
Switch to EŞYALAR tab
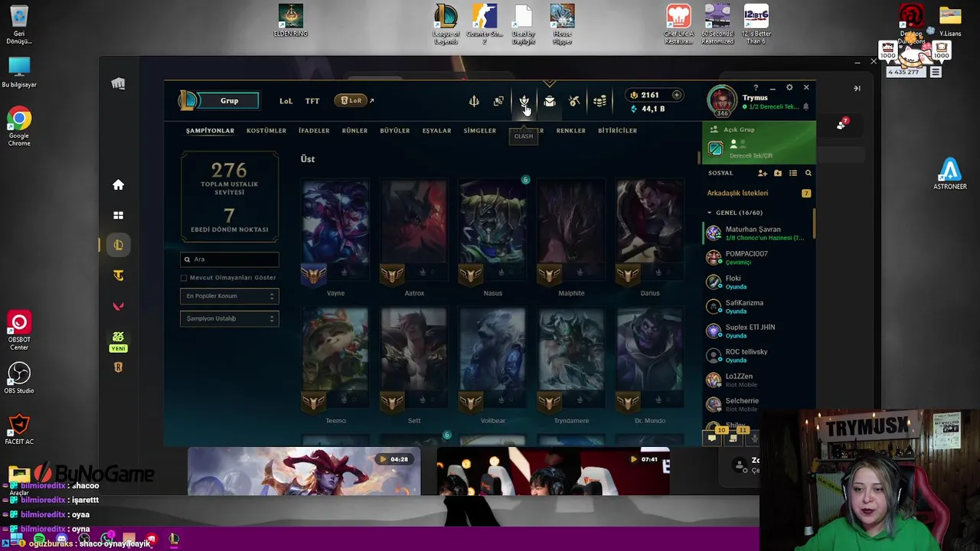tap(436, 131)
